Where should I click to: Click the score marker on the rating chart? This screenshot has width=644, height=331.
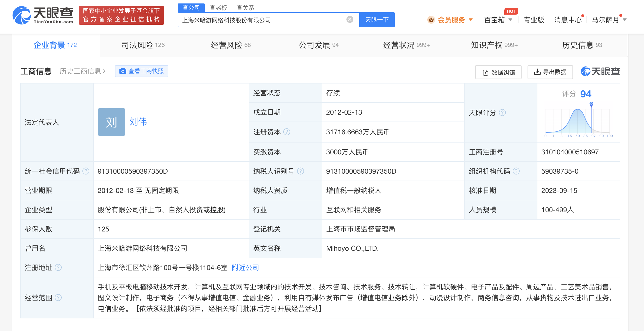click(591, 104)
